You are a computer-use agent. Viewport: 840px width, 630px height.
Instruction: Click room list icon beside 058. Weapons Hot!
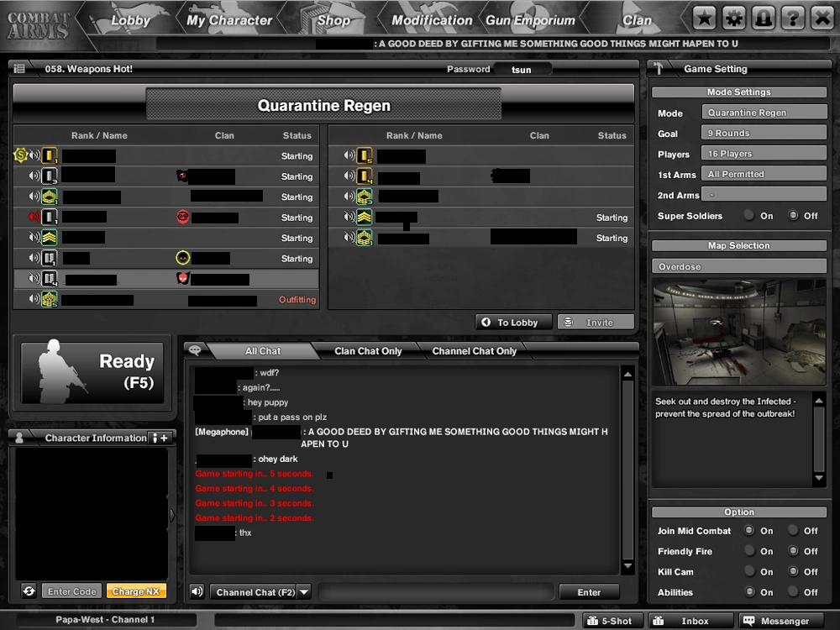tap(19, 69)
